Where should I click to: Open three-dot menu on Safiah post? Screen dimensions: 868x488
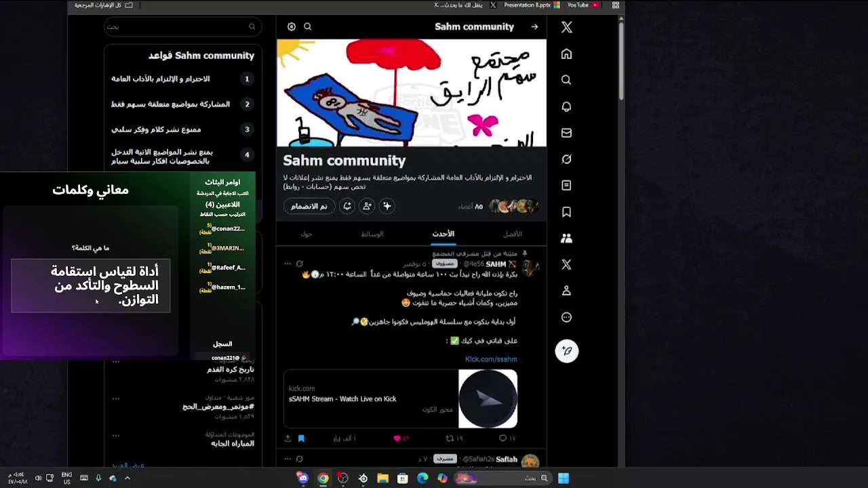pyautogui.click(x=288, y=459)
